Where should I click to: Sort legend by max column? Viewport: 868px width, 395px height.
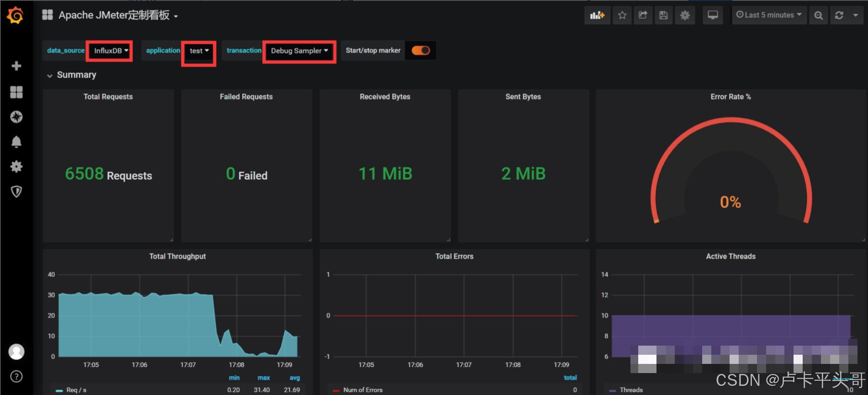tap(264, 378)
